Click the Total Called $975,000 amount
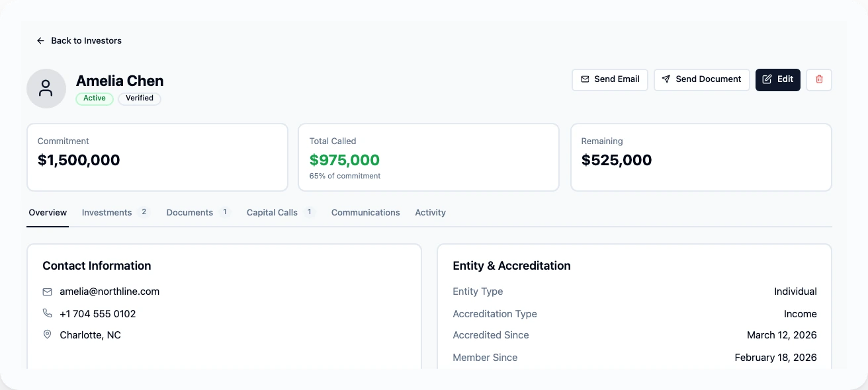The width and height of the screenshot is (868, 390). pyautogui.click(x=345, y=160)
